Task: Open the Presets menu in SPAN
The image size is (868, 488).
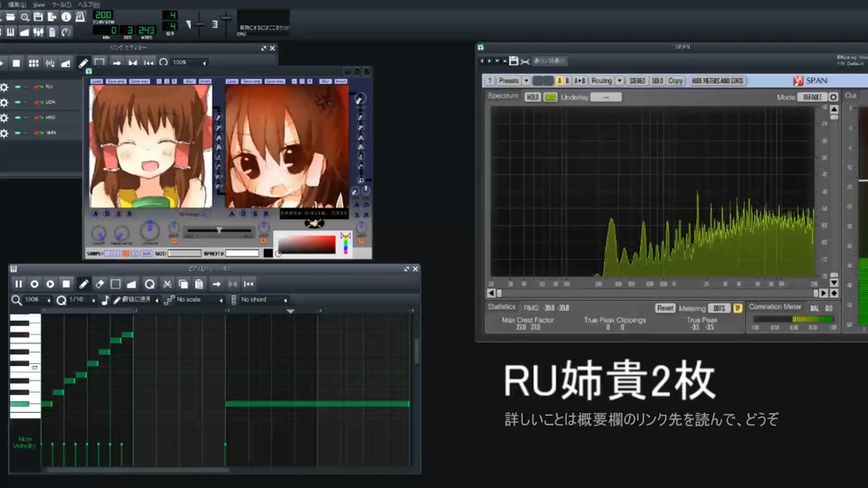Action: (511, 80)
